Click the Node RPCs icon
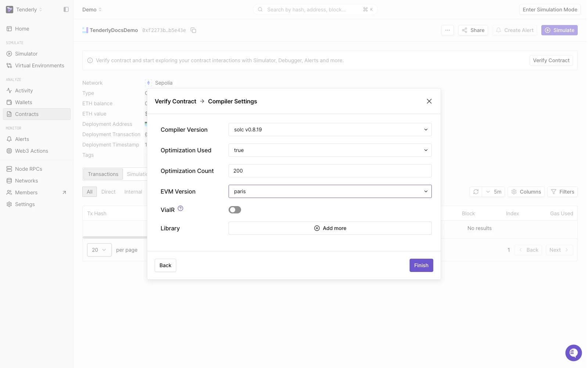This screenshot has height=368, width=588. 9,169
